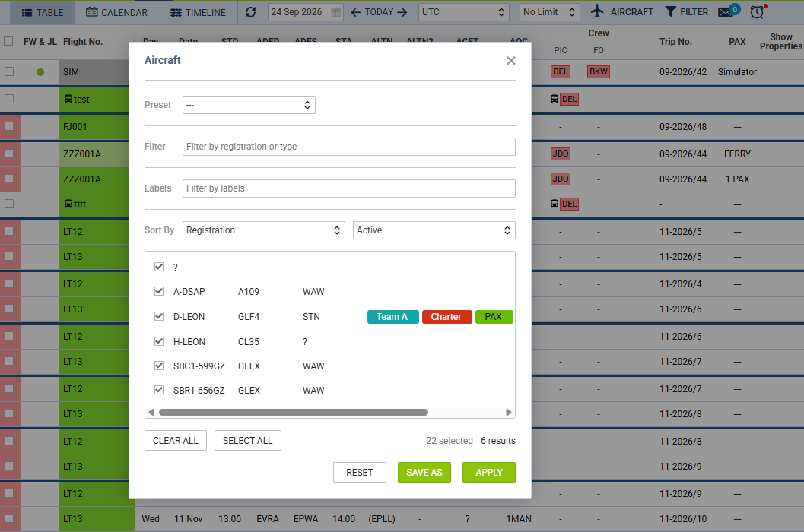Open the Filter funnel icon
Viewport: 804px width, 532px height.
pos(670,12)
